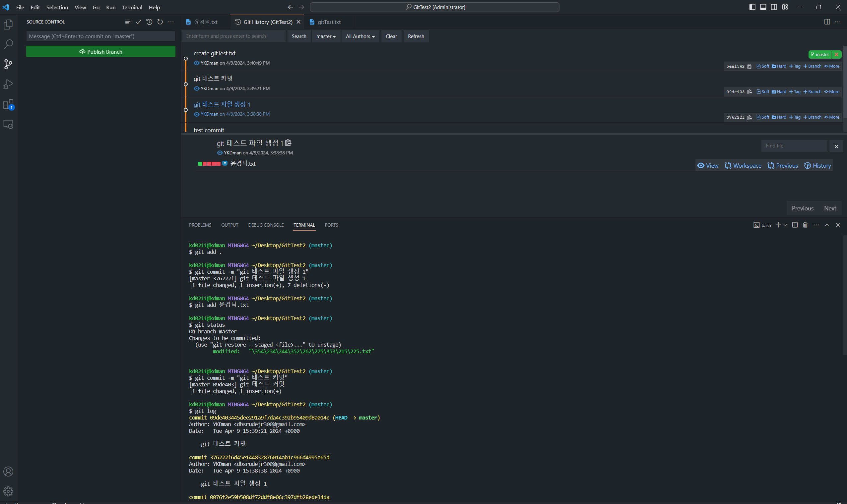847x504 pixels.
Task: Select commit 'git 테스트 커밋' in history list
Action: [x=213, y=79]
